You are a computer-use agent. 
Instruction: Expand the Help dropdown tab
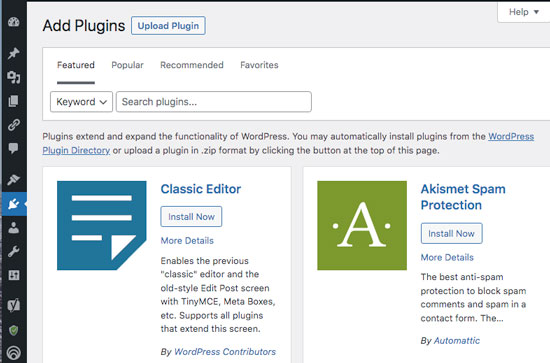[523, 12]
